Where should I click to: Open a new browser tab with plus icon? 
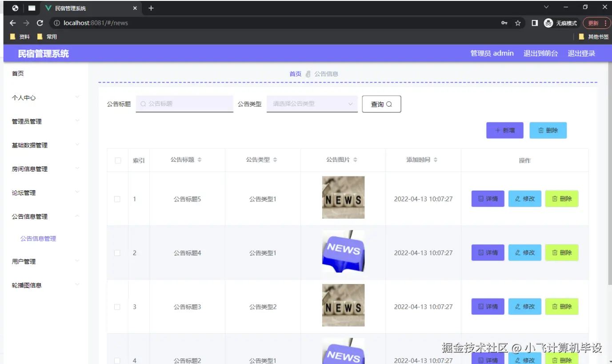[x=151, y=8]
